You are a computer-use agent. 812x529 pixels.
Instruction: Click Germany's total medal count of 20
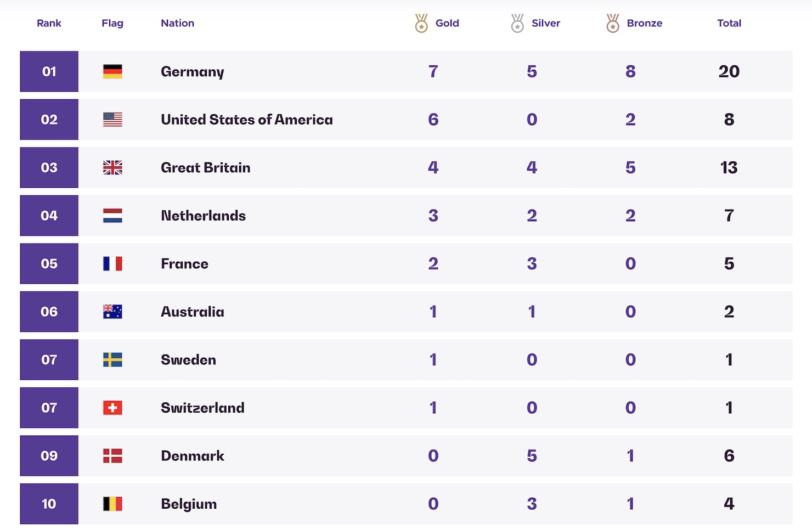[x=729, y=71]
